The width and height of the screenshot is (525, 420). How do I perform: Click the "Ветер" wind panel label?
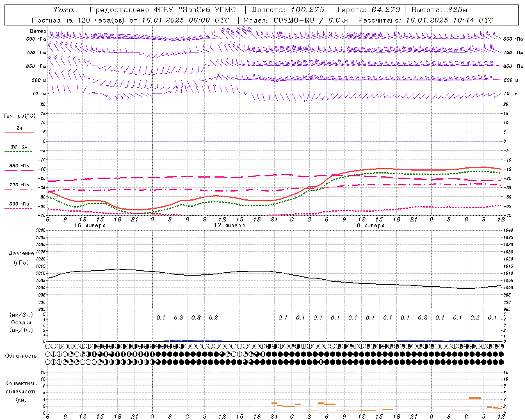click(x=38, y=31)
